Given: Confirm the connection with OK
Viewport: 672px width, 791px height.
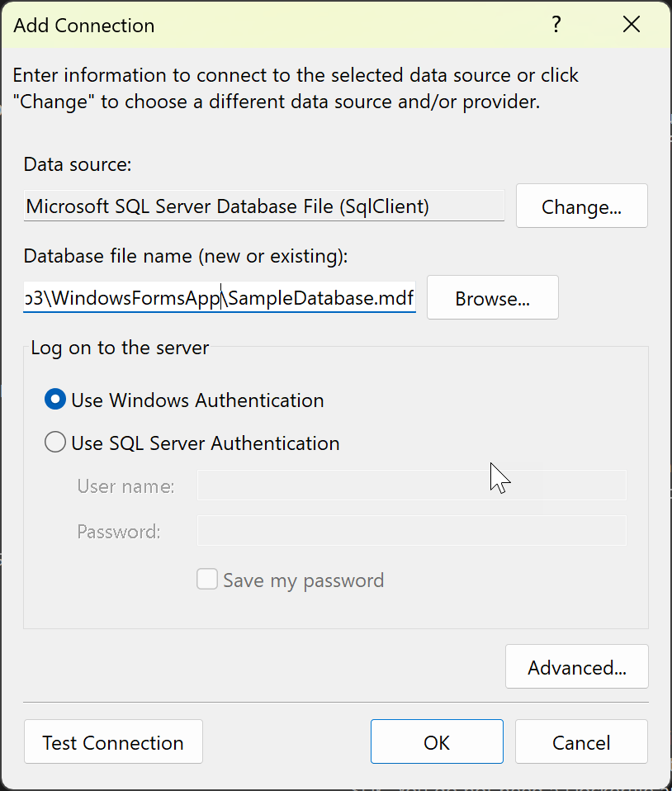Looking at the screenshot, I should (x=437, y=741).
